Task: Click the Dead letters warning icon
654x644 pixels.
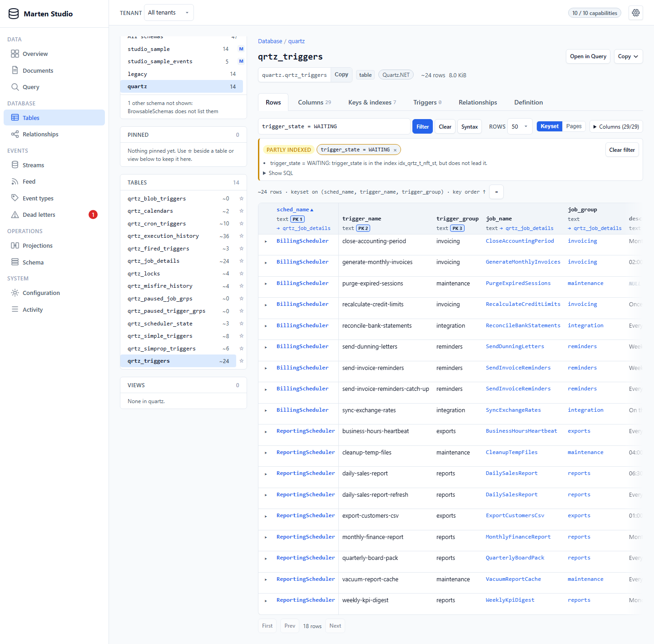Action: (x=15, y=215)
